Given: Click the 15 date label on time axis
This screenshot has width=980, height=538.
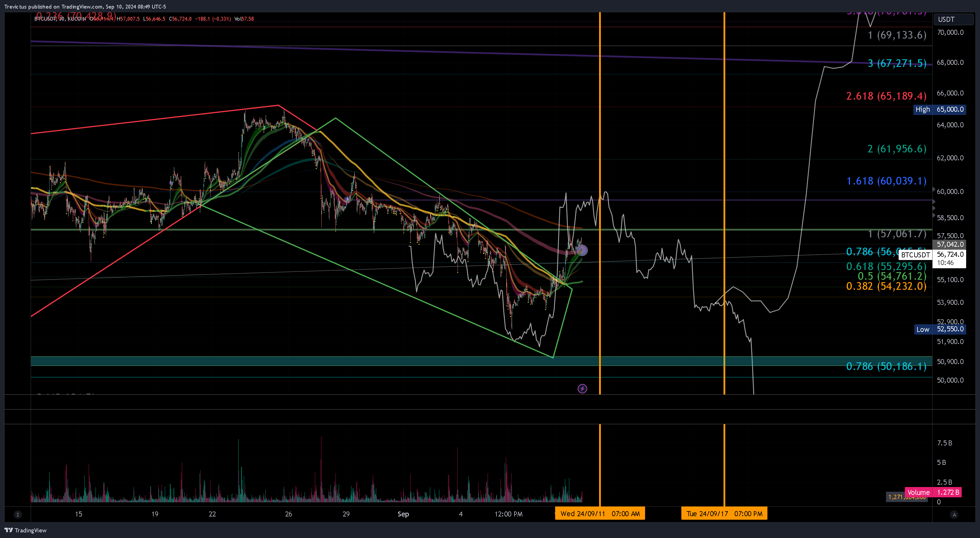Looking at the screenshot, I should pyautogui.click(x=78, y=514).
